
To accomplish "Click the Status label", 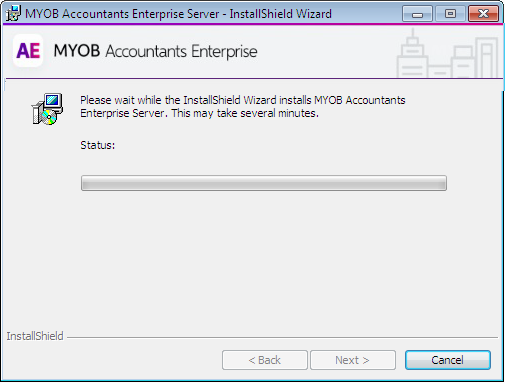I will (98, 145).
